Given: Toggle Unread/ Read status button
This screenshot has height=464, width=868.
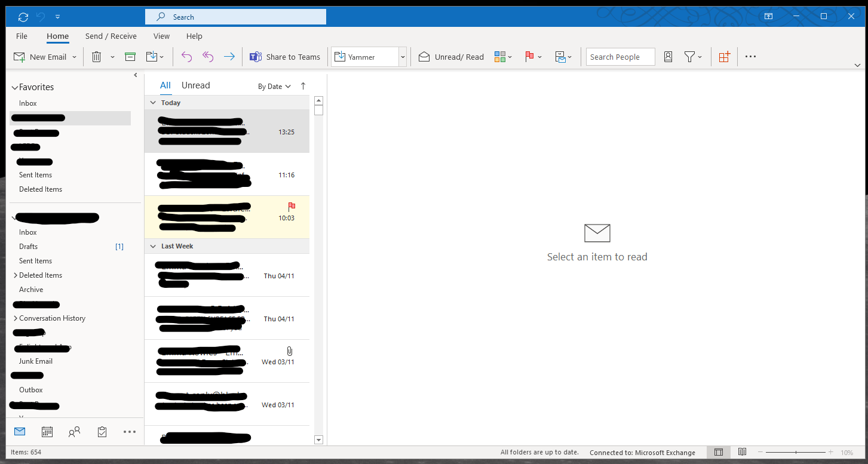Looking at the screenshot, I should coord(451,57).
